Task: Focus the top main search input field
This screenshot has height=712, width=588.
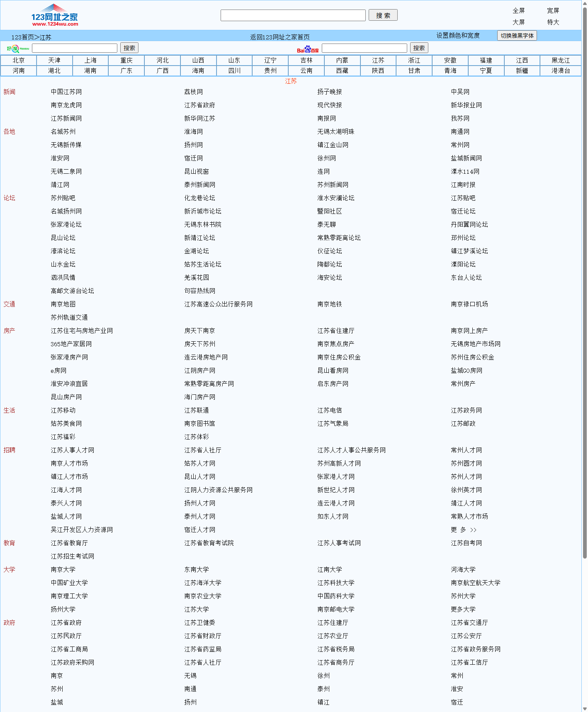Action: 293,15
